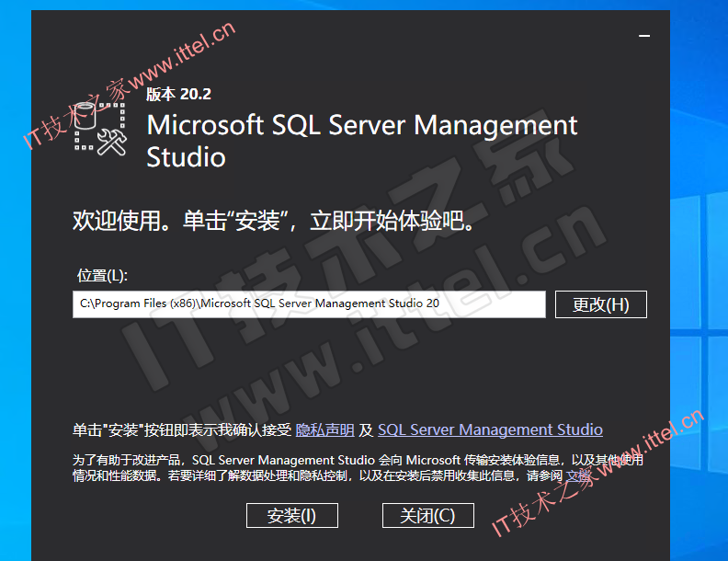The width and height of the screenshot is (728, 561).
Task: Open the 文档 documentation link
Action: 578,476
